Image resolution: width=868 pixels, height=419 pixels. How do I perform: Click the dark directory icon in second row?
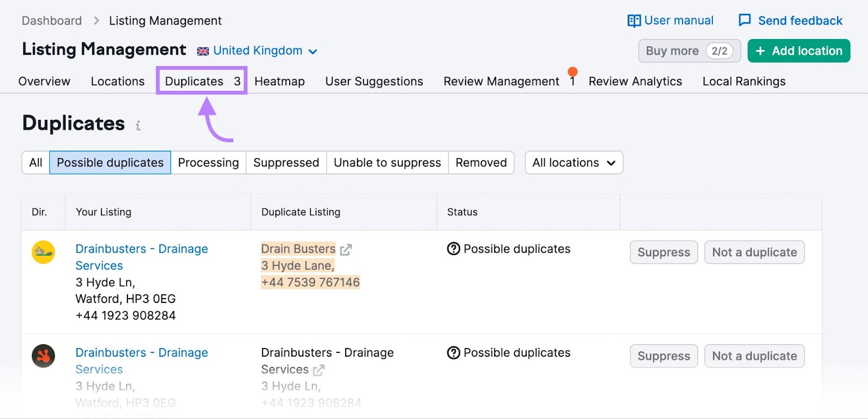click(43, 356)
